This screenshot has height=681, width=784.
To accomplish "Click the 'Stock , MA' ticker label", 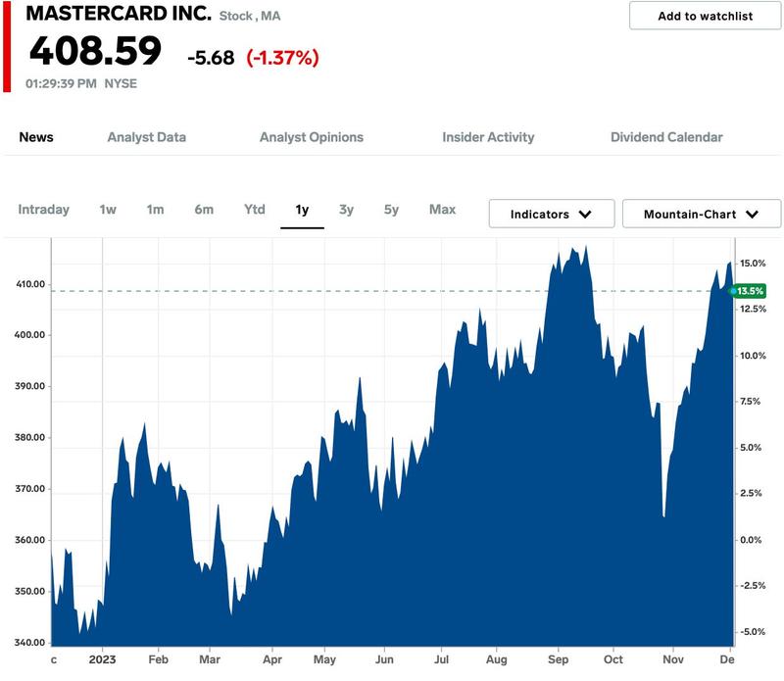I will coord(250,16).
